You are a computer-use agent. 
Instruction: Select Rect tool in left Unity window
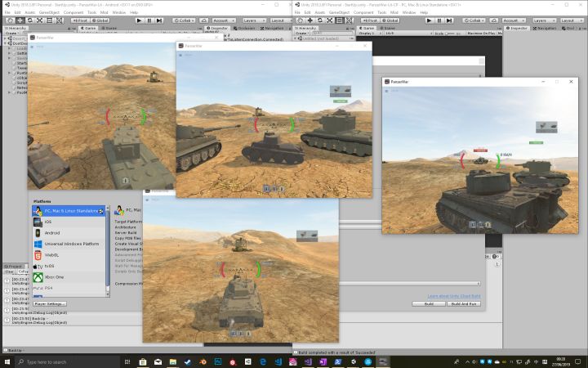(50, 20)
